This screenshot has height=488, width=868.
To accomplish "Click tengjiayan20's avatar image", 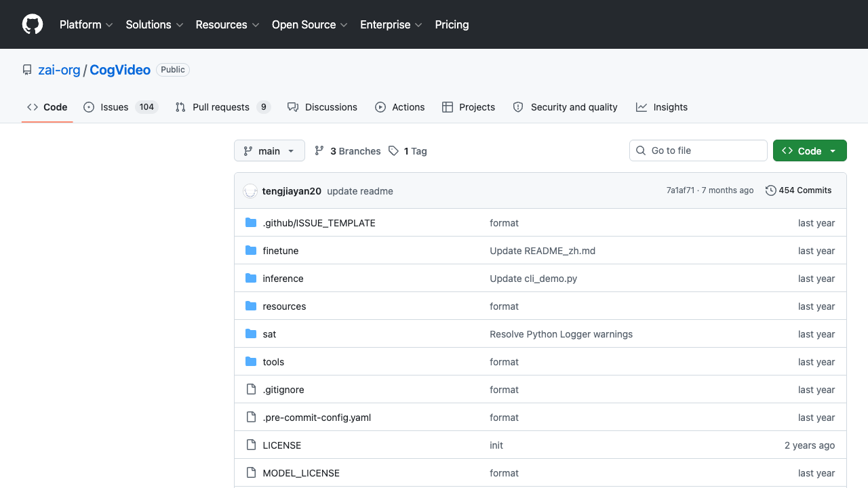I will coord(250,191).
